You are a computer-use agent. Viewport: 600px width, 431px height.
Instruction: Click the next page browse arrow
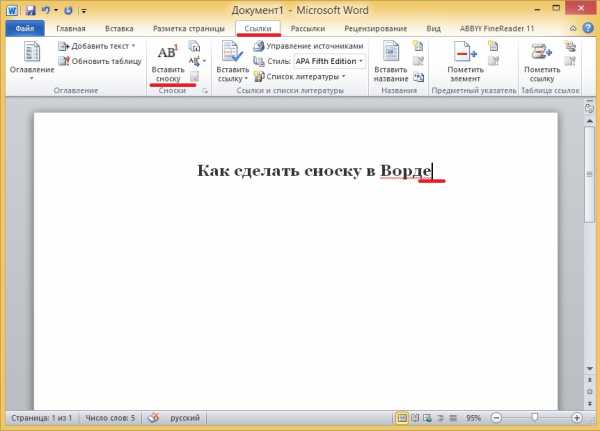pos(590,403)
